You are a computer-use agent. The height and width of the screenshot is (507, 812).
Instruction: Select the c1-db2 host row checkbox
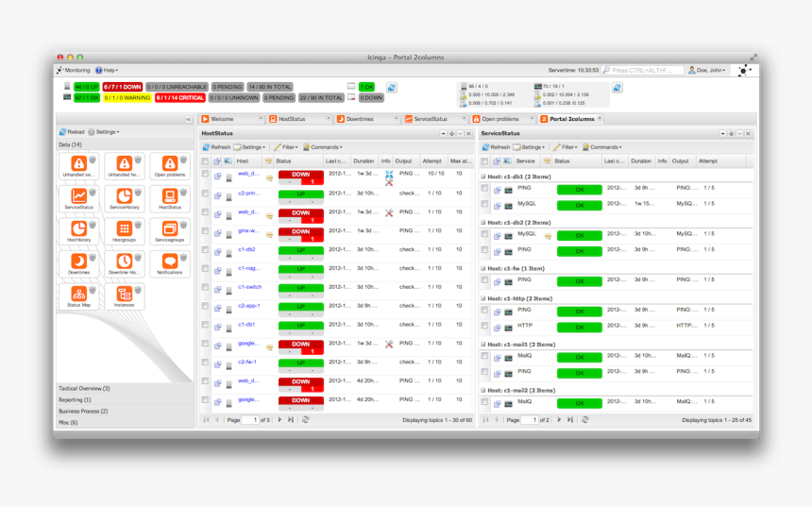pos(206,249)
